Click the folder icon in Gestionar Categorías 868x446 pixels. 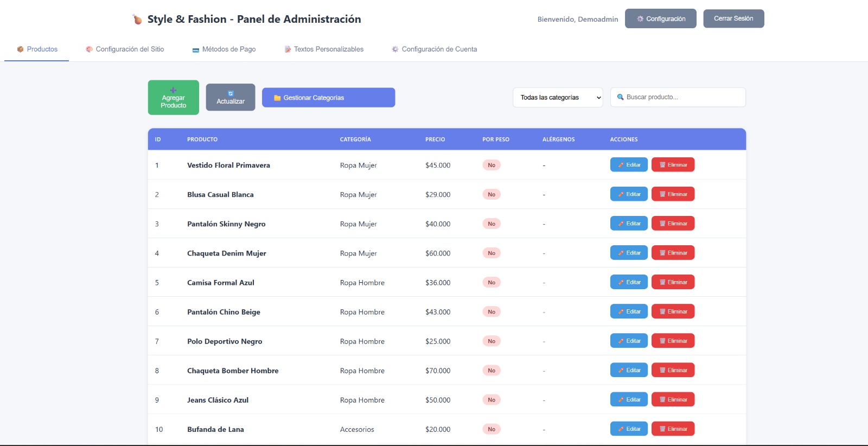[277, 98]
